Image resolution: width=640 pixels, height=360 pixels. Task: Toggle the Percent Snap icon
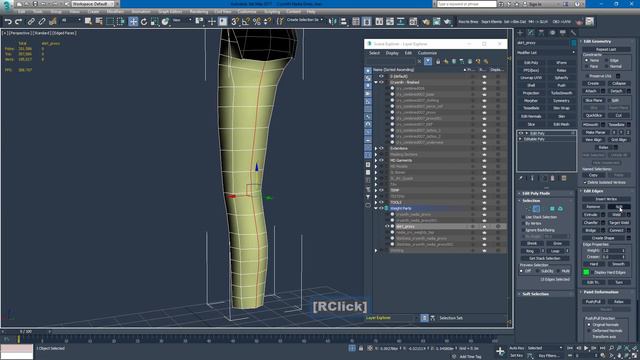pyautogui.click(x=256, y=21)
